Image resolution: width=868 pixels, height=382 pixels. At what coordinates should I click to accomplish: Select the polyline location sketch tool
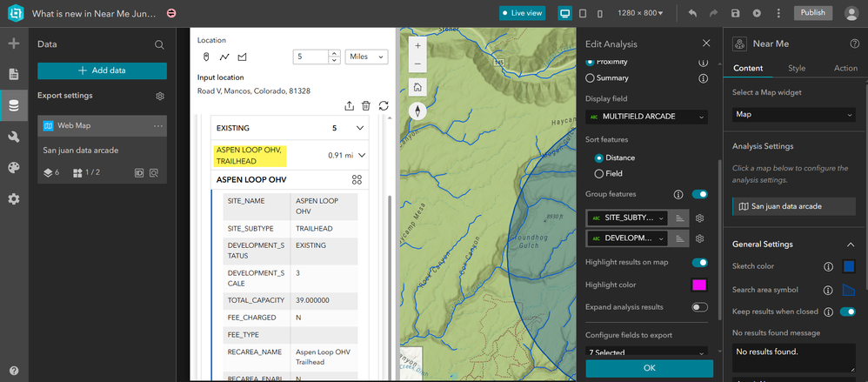(x=224, y=57)
